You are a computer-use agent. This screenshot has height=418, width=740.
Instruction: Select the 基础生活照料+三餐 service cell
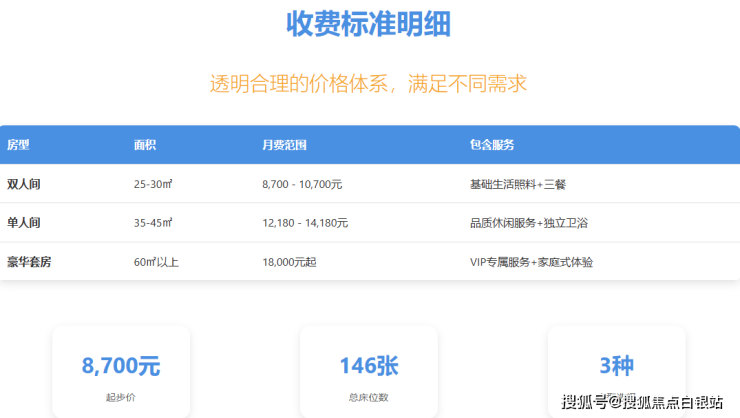(x=518, y=184)
